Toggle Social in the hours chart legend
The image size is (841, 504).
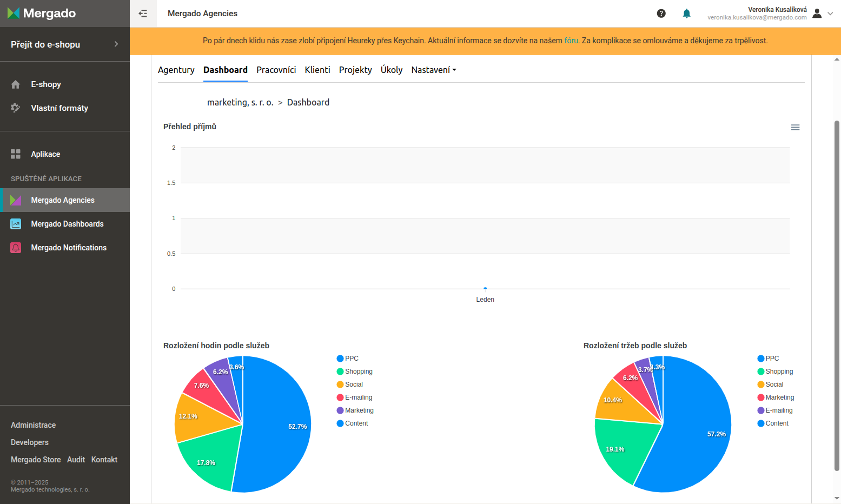[x=350, y=384]
